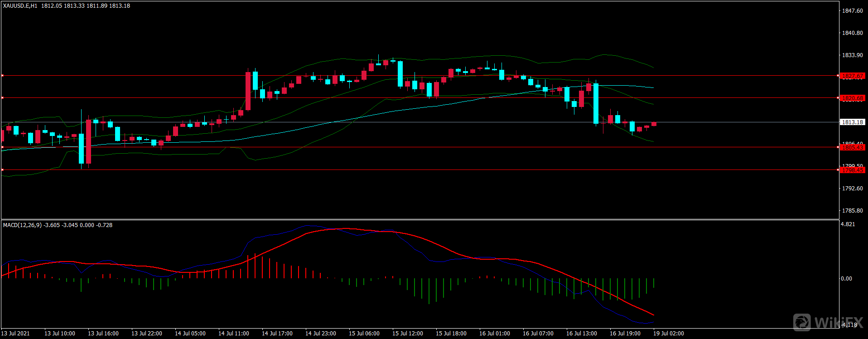Image resolution: width=868 pixels, height=339 pixels.
Task: Grab left handle of 1798.45 horizontal line
Action: [x=2, y=170]
